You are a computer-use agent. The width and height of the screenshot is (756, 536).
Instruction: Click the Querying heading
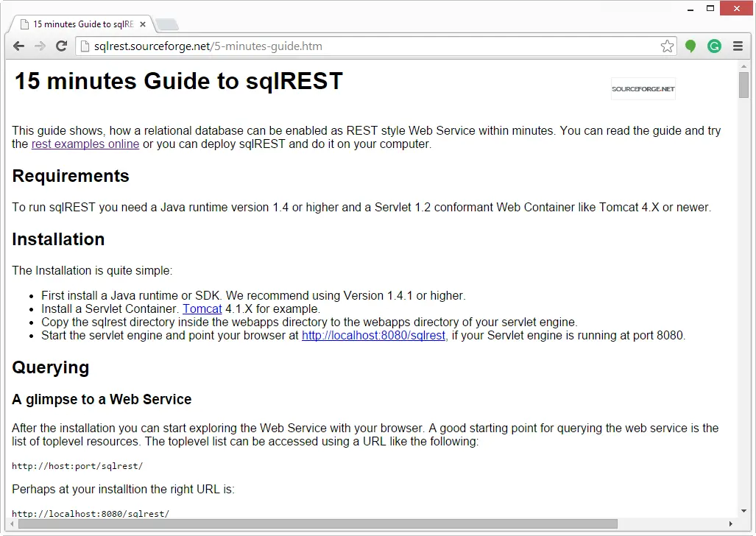[51, 367]
